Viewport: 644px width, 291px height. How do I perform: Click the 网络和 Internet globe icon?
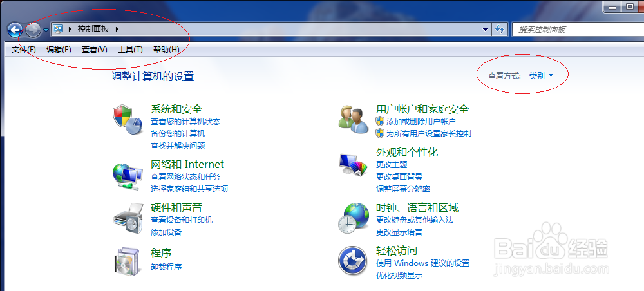[x=128, y=176]
